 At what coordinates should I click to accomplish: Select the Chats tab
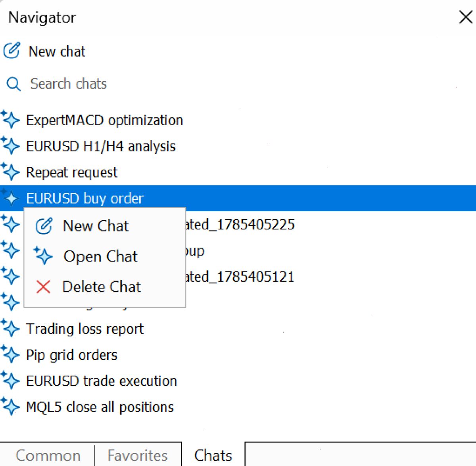(x=213, y=455)
